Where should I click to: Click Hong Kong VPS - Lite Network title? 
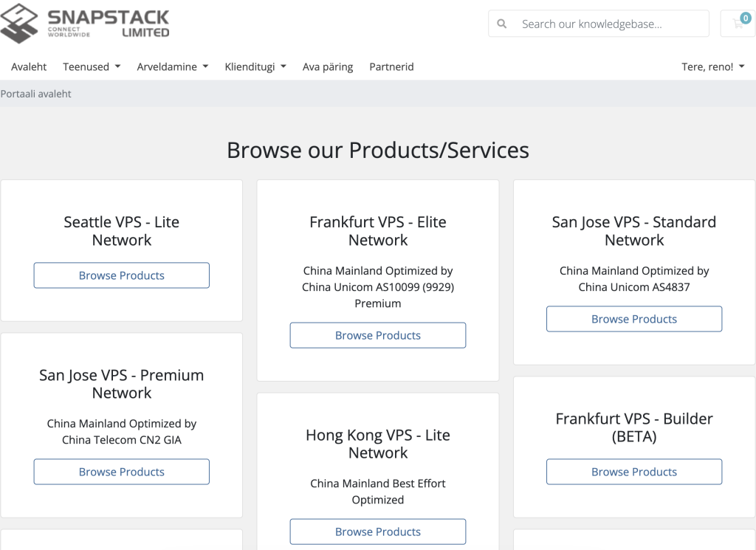378,444
